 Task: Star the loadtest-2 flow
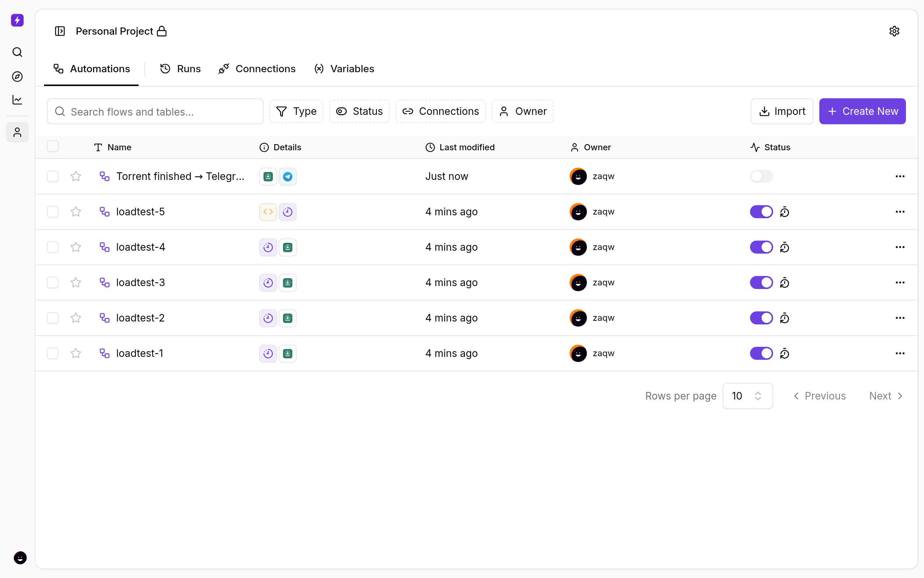tap(76, 318)
